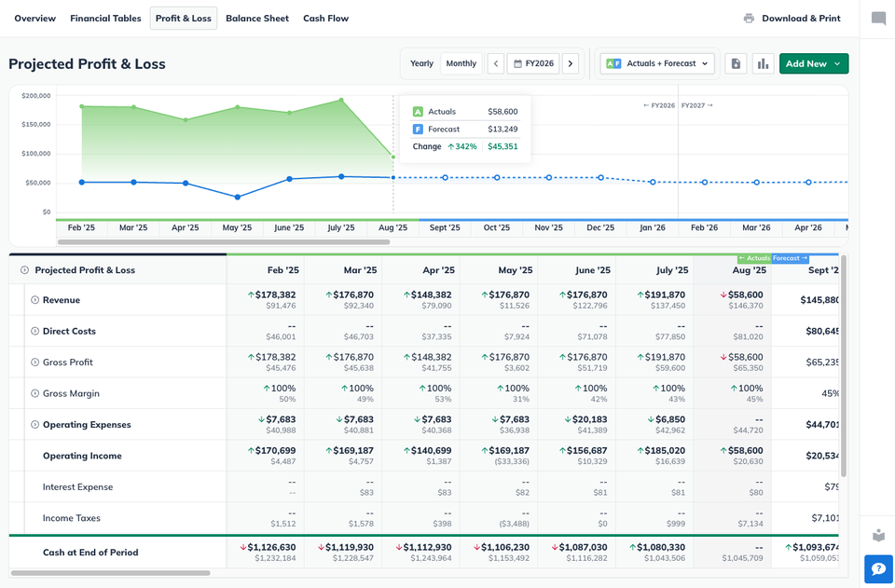Click the calendar icon in FY2026 selector
895x588 pixels.
[x=517, y=64]
